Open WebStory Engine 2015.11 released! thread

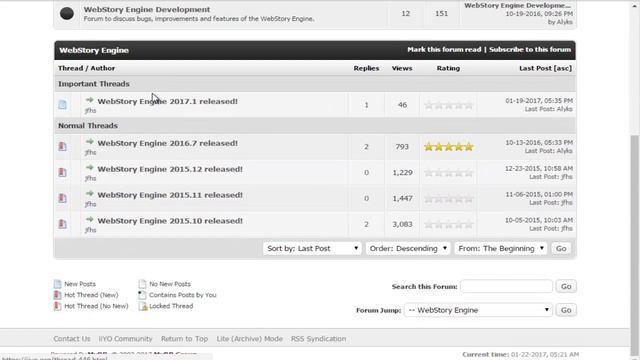pyautogui.click(x=170, y=195)
